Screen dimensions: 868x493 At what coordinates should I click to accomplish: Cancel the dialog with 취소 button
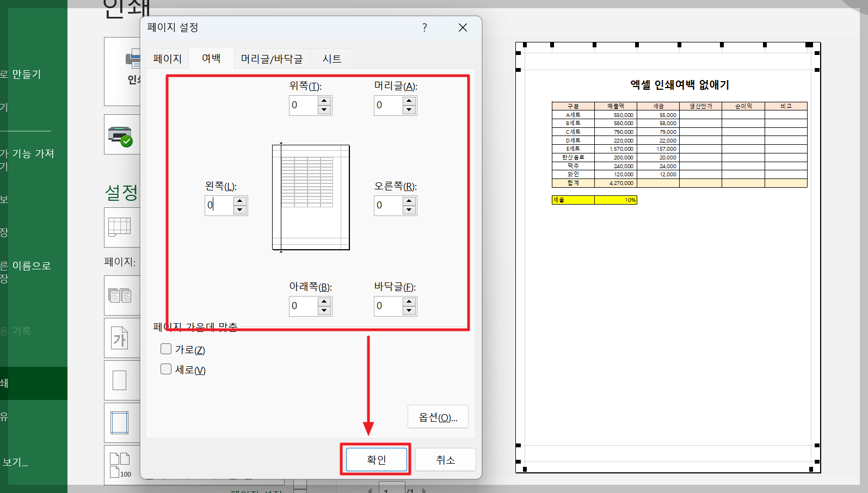click(446, 460)
